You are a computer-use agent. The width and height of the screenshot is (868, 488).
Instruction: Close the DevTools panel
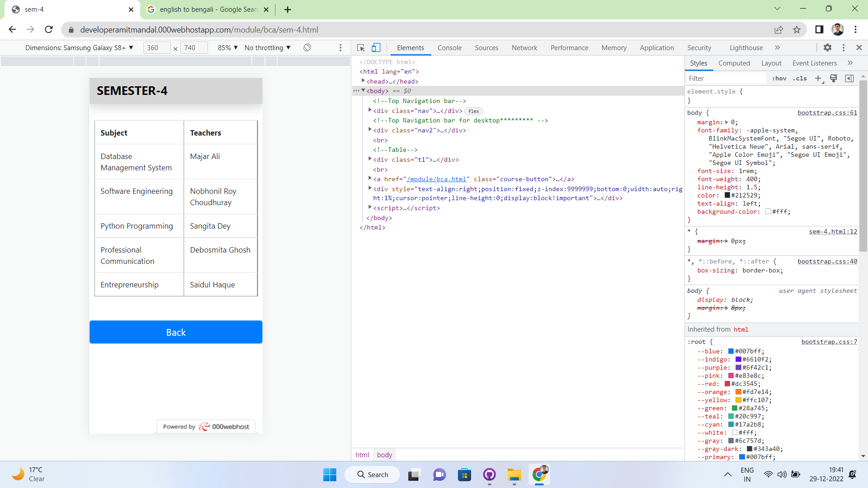pos(859,47)
